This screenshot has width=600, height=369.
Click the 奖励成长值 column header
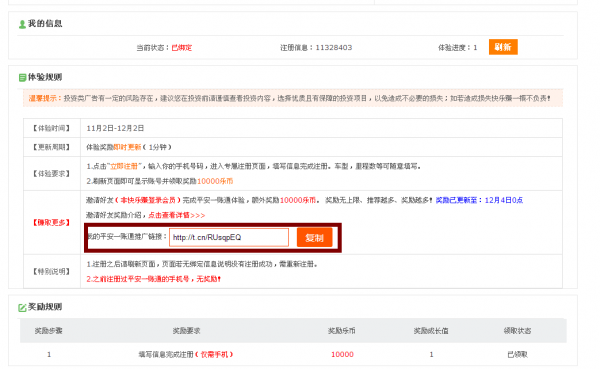click(431, 331)
